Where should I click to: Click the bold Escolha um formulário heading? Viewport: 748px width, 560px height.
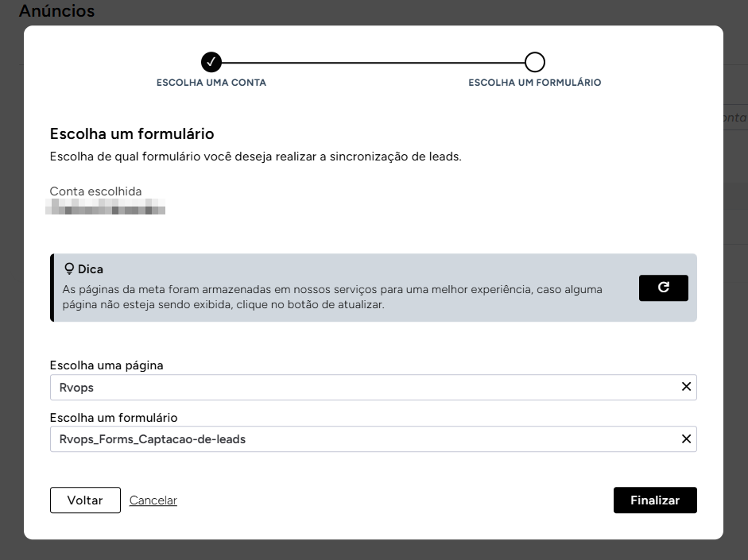[132, 134]
